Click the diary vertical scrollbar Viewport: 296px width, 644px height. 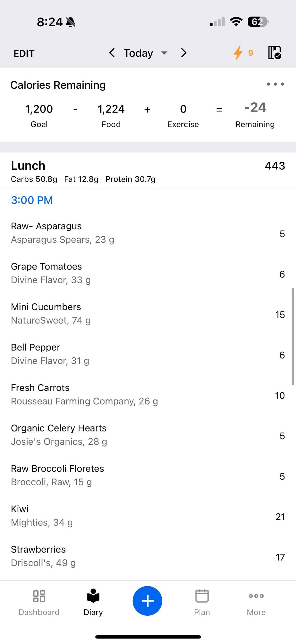click(293, 336)
